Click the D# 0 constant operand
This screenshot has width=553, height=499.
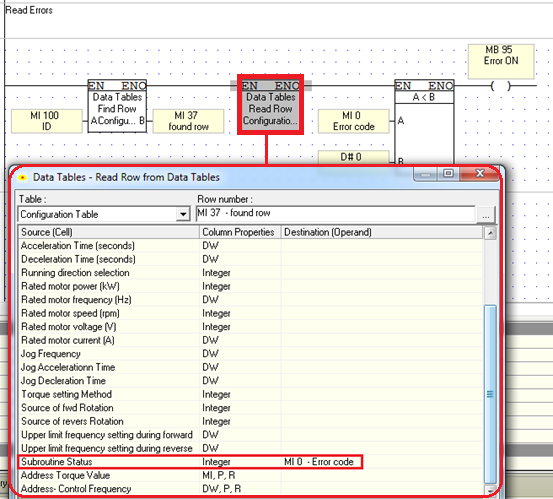(x=353, y=157)
